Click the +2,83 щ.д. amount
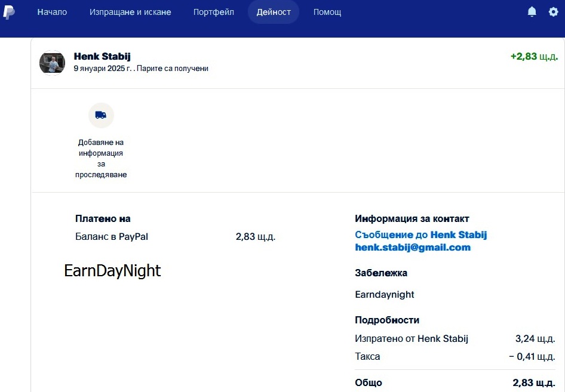Screen dimensions: 565x392 click(534, 56)
